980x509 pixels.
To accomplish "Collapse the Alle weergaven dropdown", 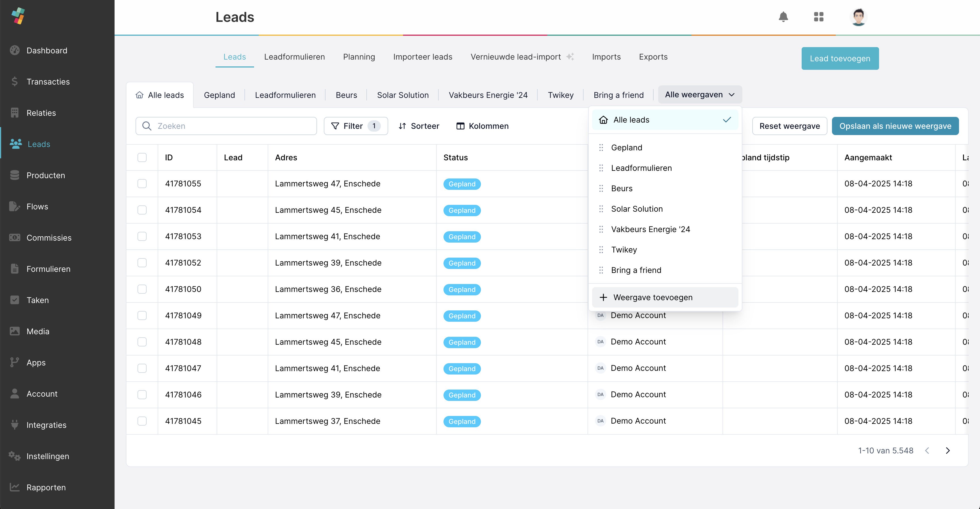I will click(x=699, y=95).
